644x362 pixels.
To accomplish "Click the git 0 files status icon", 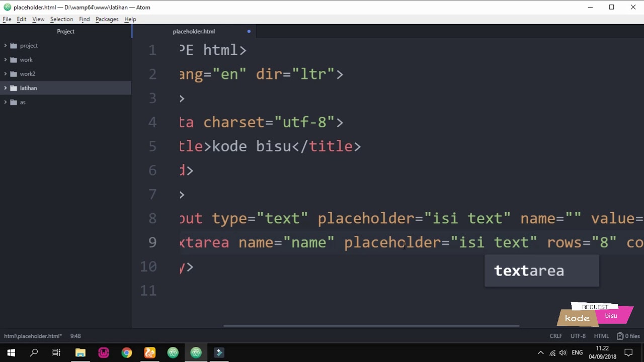I will pos(628,336).
